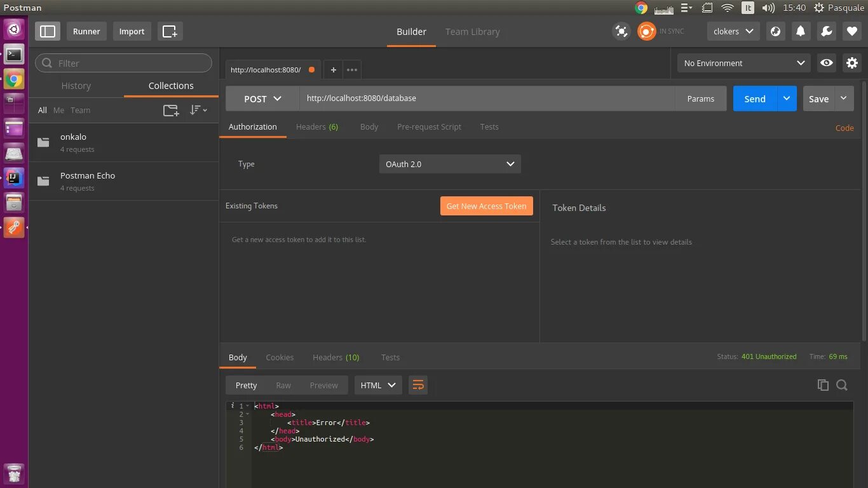Open response Tests tab
Screen dimensions: 868x488
click(390, 357)
